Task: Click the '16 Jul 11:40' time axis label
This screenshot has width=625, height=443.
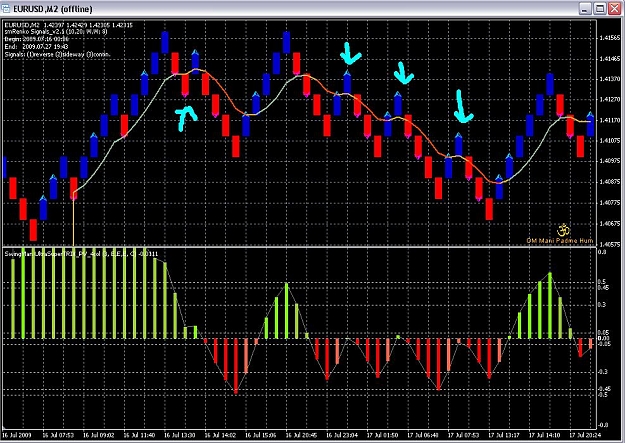Action: (139, 435)
